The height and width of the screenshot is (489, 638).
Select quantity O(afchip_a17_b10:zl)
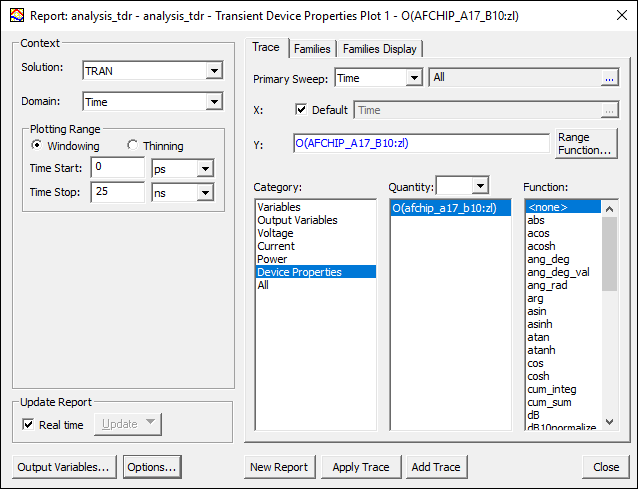(x=450, y=208)
